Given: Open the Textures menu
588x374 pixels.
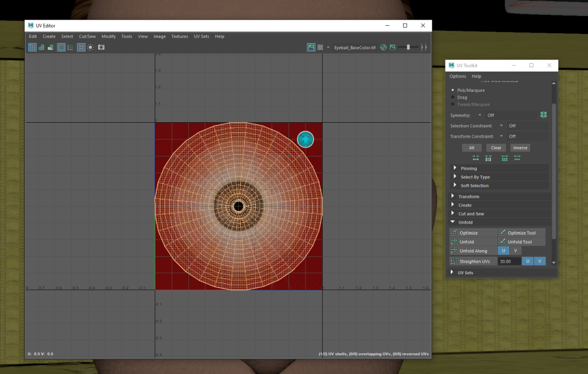Looking at the screenshot, I should [x=180, y=36].
